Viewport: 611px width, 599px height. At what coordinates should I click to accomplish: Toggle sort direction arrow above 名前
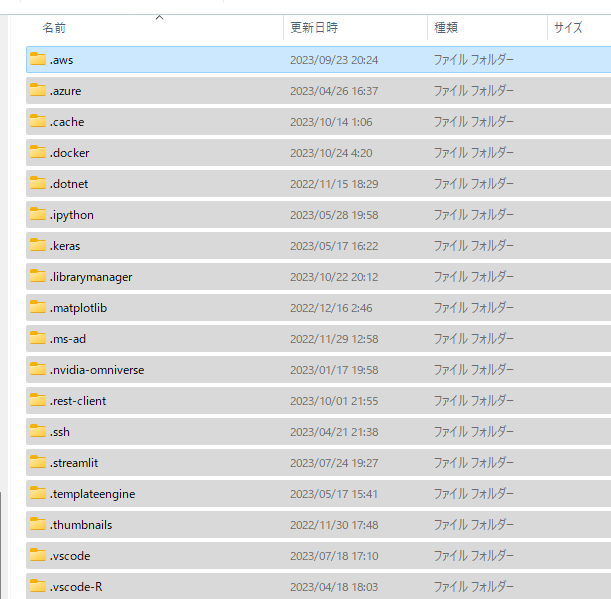point(159,18)
